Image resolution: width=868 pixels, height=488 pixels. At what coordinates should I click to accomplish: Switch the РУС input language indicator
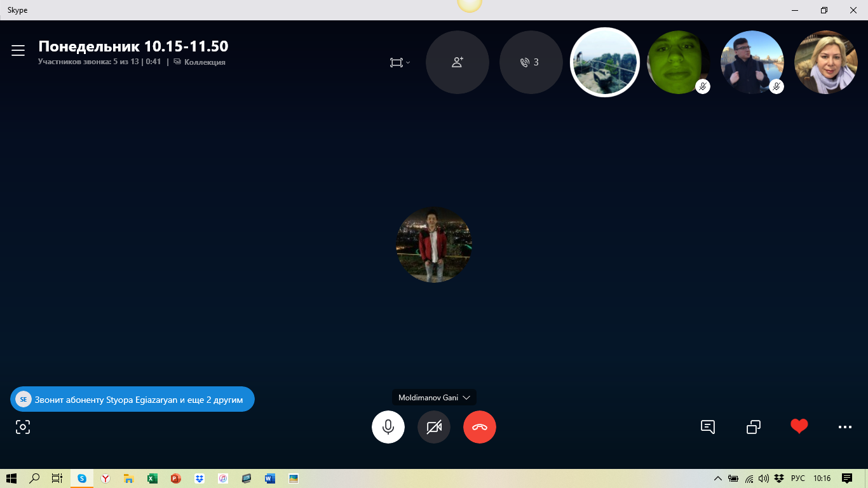click(x=798, y=478)
